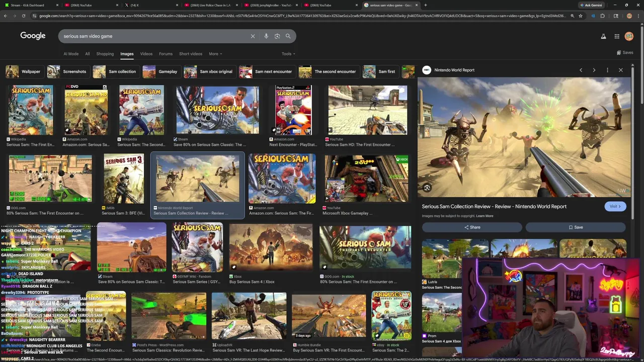Clear the search box with the X icon
This screenshot has height=362, width=644.
tap(253, 36)
